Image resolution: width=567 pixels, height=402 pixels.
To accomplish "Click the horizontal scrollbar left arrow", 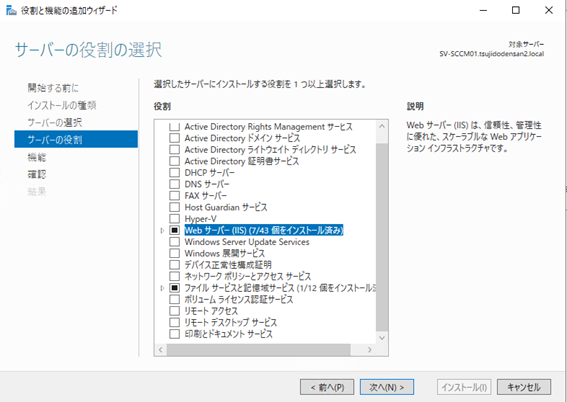I will 161,350.
